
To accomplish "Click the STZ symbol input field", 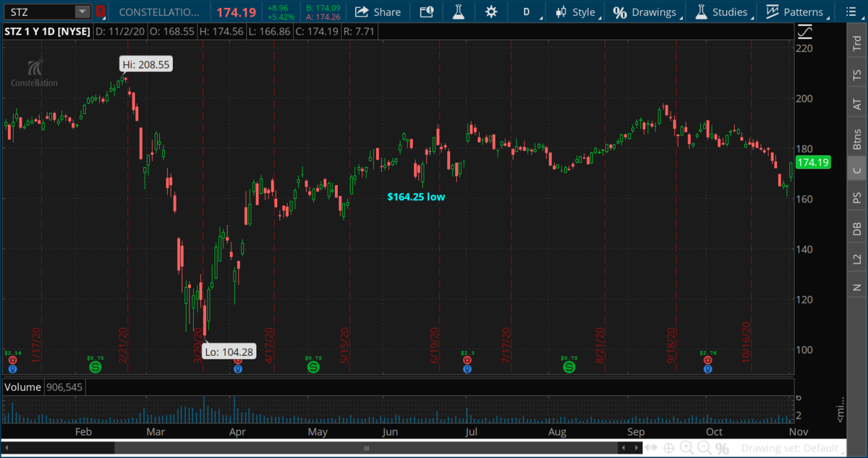I will pyautogui.click(x=40, y=12).
